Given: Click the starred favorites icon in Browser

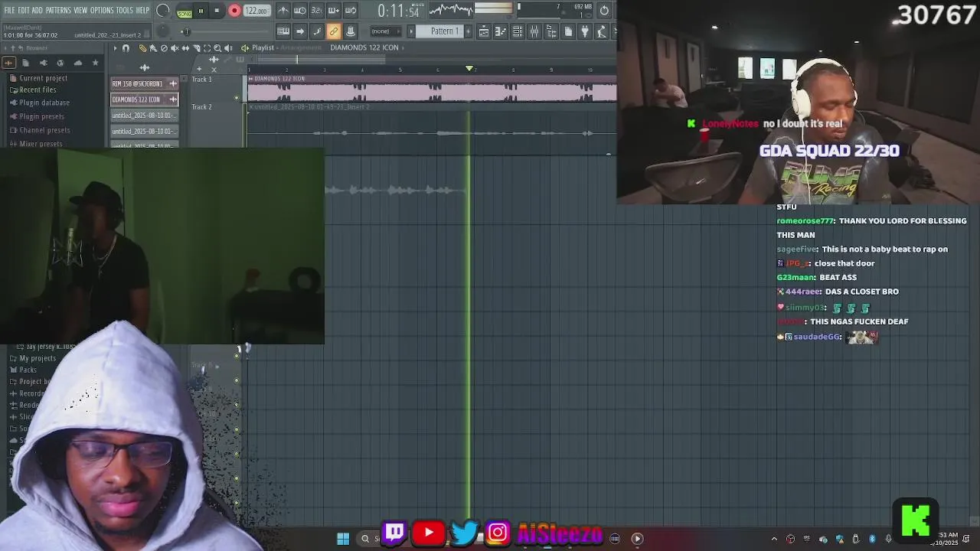Looking at the screenshot, I should point(95,63).
